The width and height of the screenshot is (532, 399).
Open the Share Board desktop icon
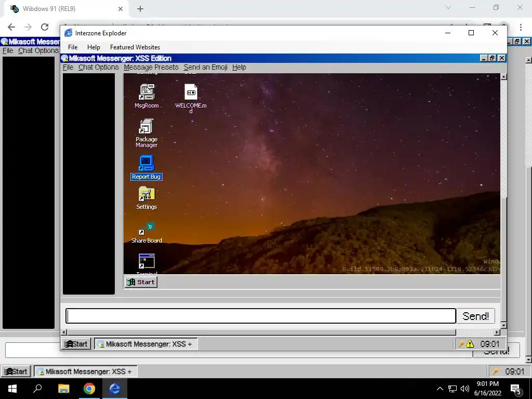tap(147, 232)
